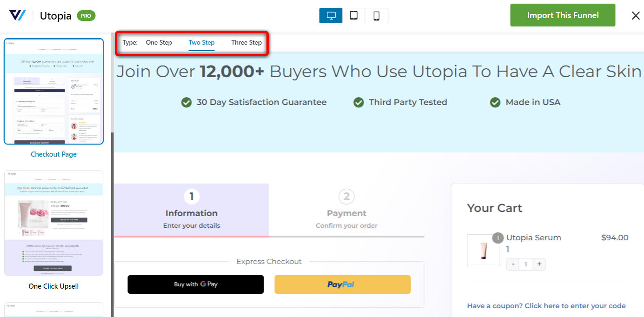This screenshot has width=644, height=317.
Task: Choose PayPal express checkout
Action: point(343,284)
